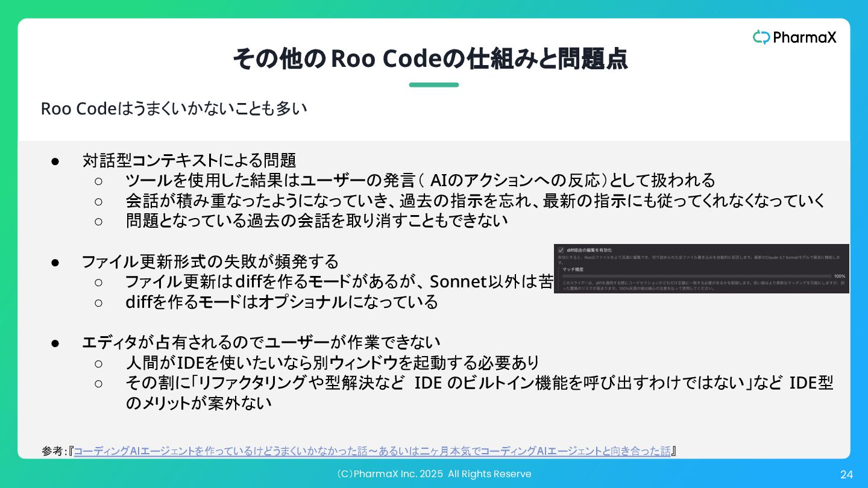
Task: Click the footer (C)PharmaX Inc. 2025 All Rights Reserve
Action: tap(433, 474)
